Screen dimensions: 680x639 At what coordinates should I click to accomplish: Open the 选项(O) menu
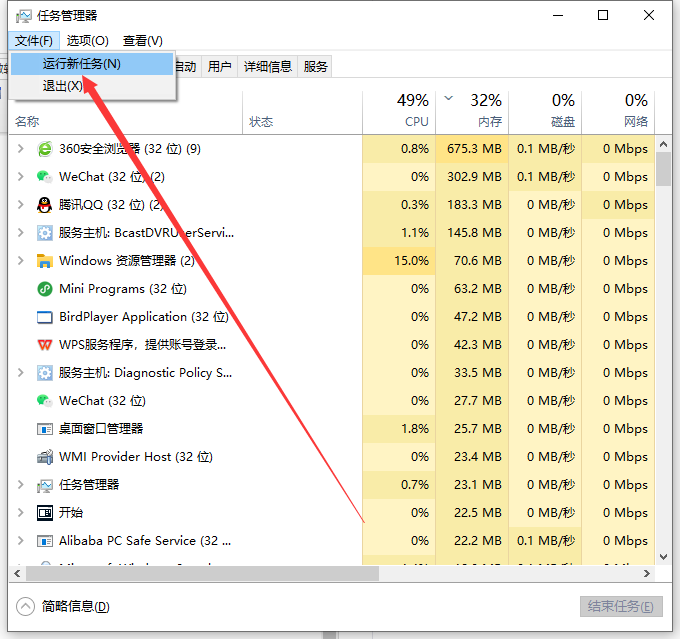click(x=88, y=41)
